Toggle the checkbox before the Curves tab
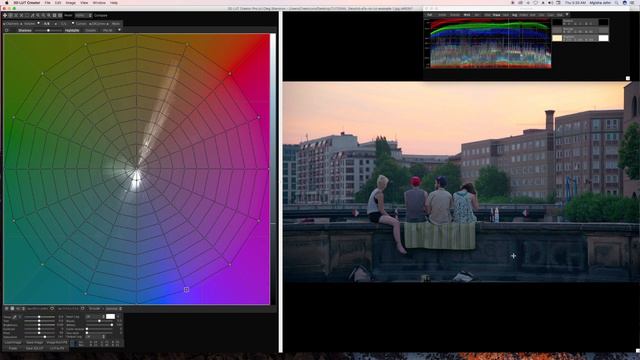This screenshot has height=360, width=640. 73,23
